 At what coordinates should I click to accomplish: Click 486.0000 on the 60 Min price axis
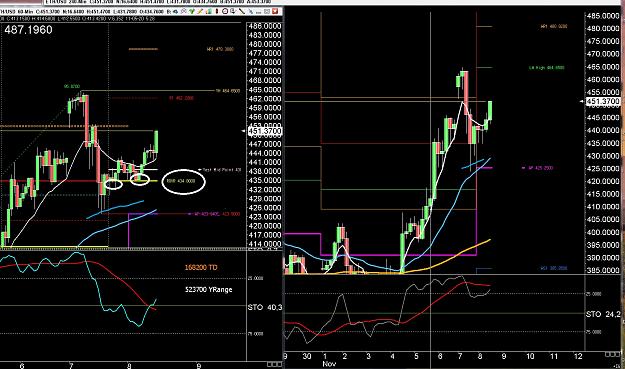click(x=265, y=26)
